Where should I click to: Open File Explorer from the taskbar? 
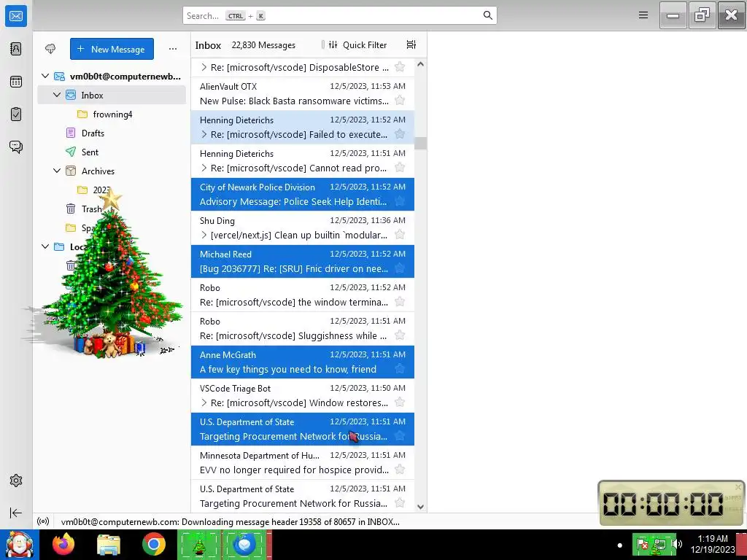pyautogui.click(x=109, y=545)
